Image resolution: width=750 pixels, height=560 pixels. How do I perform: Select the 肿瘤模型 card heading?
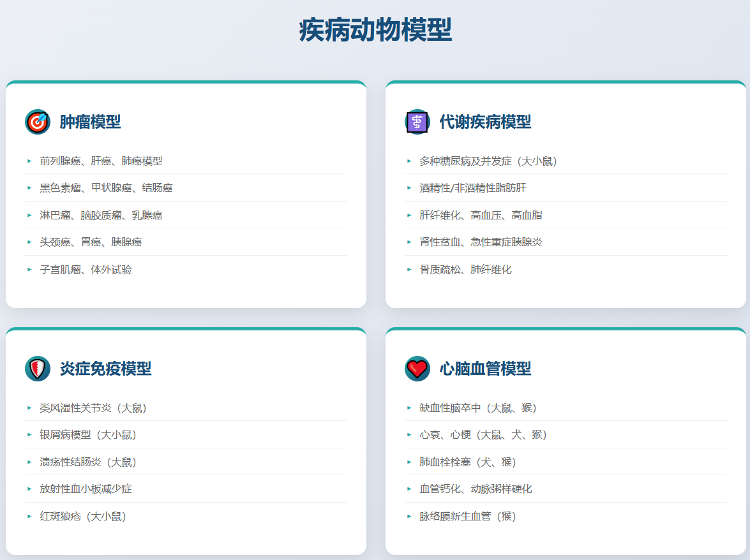point(91,122)
